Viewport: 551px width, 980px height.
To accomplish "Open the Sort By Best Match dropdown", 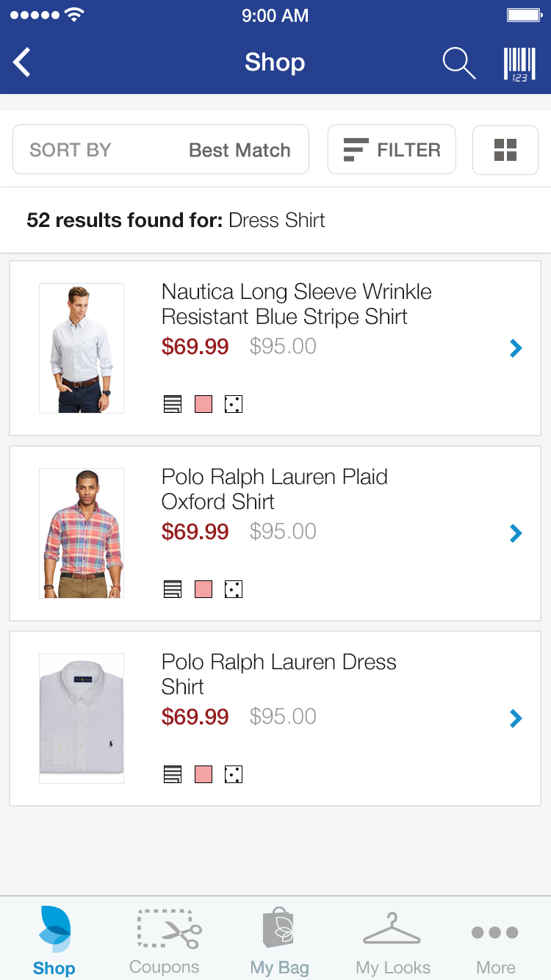I will (160, 150).
